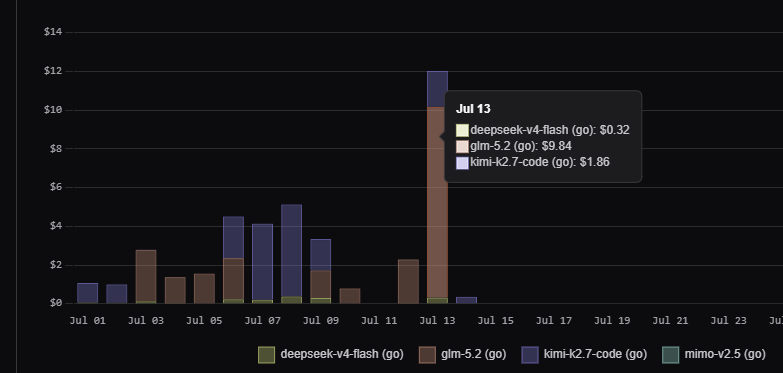Toggle the kimi-k2.7-code (go) legend swatch
This screenshot has height=373, width=783.
pyautogui.click(x=530, y=355)
